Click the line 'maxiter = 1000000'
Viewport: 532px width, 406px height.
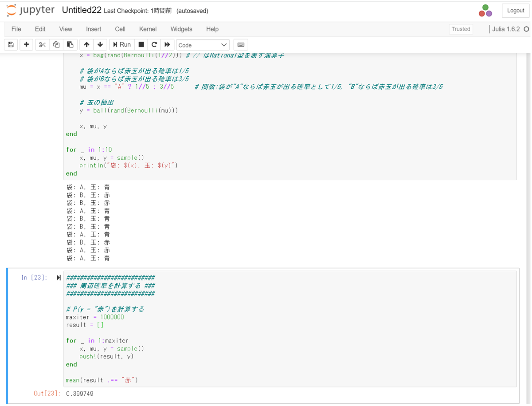point(95,317)
